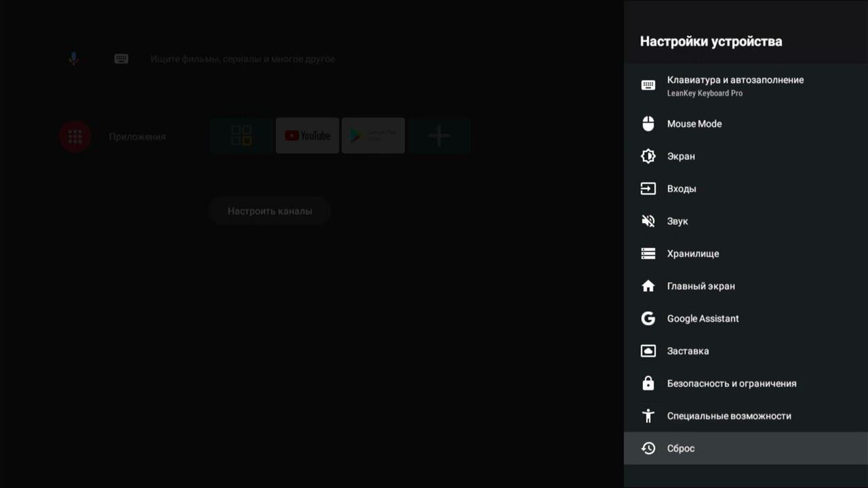Open Специальные возможности settings
Image resolution: width=868 pixels, height=488 pixels.
[x=746, y=415]
